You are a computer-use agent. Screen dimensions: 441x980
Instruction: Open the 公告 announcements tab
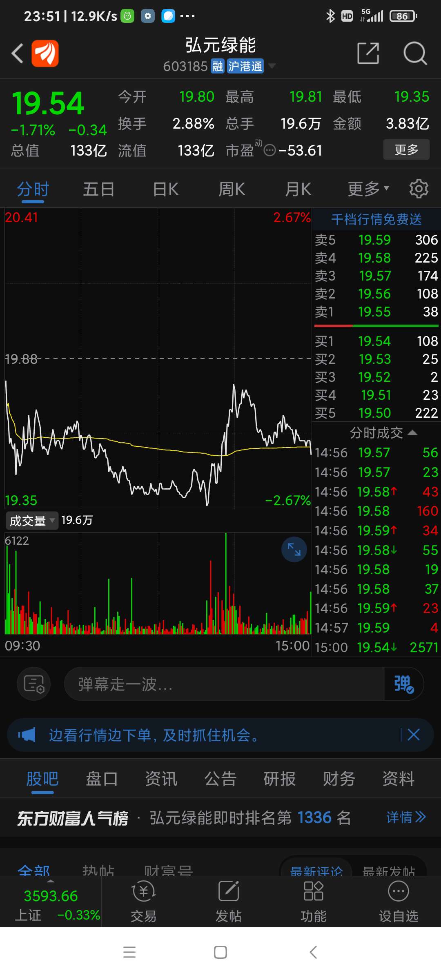click(x=220, y=779)
